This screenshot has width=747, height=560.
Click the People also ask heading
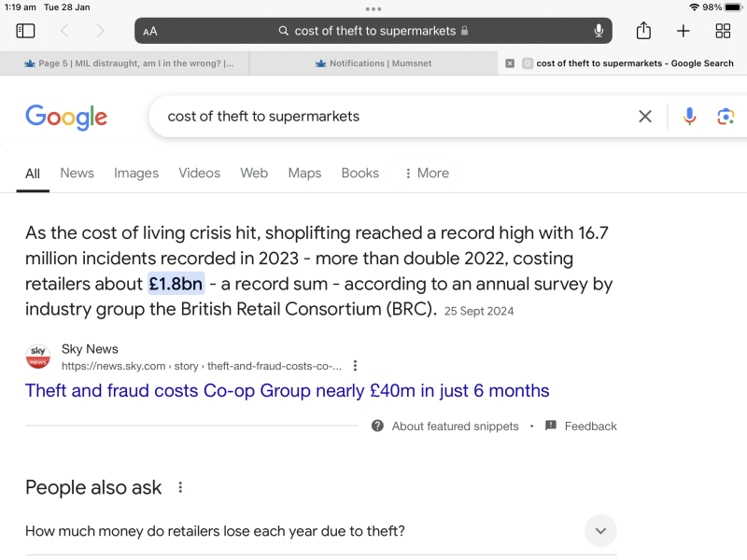pyautogui.click(x=93, y=487)
